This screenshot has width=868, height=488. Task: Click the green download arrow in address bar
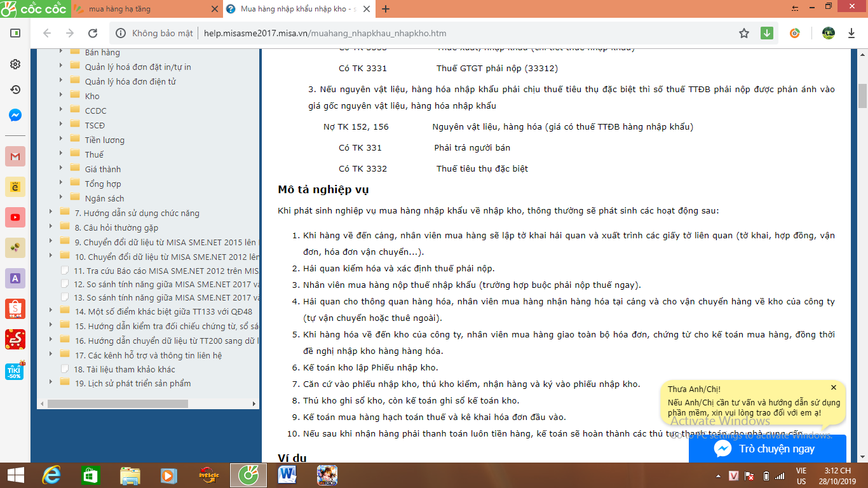767,33
